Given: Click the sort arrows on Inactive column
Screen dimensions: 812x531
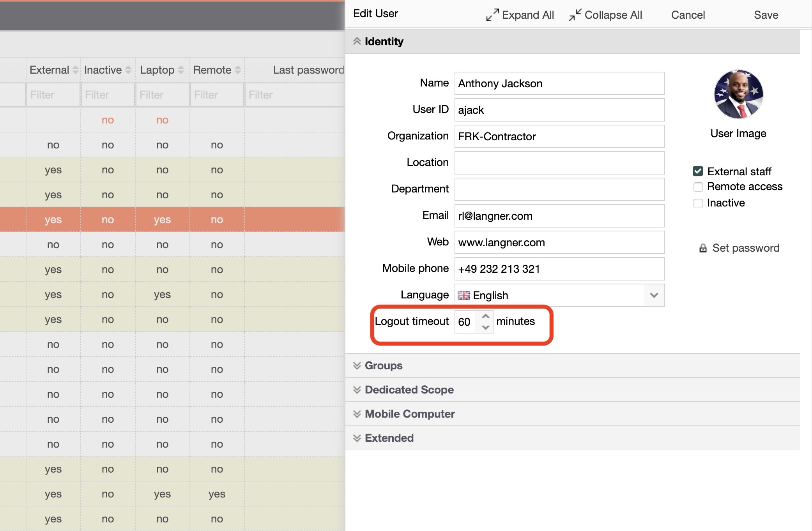Looking at the screenshot, I should (x=128, y=70).
